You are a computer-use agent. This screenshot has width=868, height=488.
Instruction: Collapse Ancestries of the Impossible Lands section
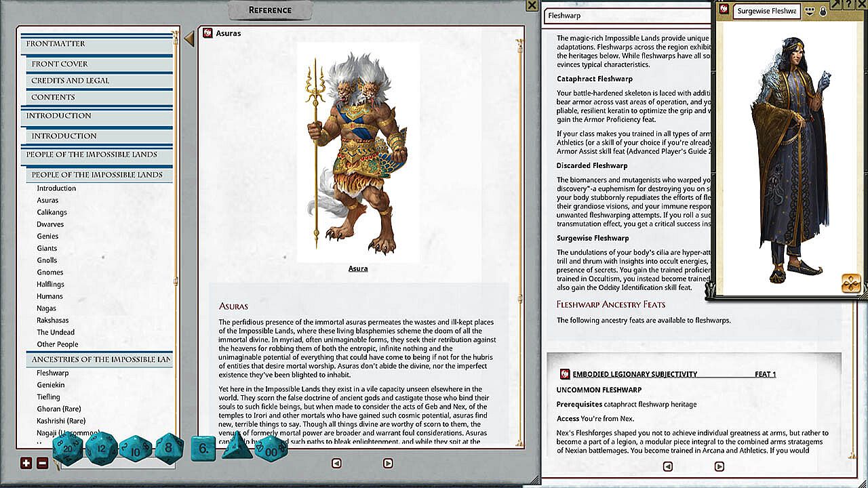point(101,359)
